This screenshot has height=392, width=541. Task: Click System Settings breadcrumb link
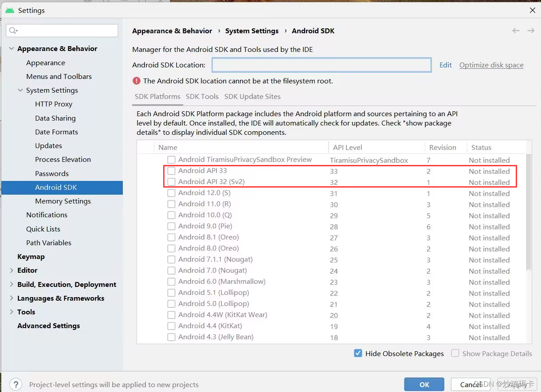[252, 31]
